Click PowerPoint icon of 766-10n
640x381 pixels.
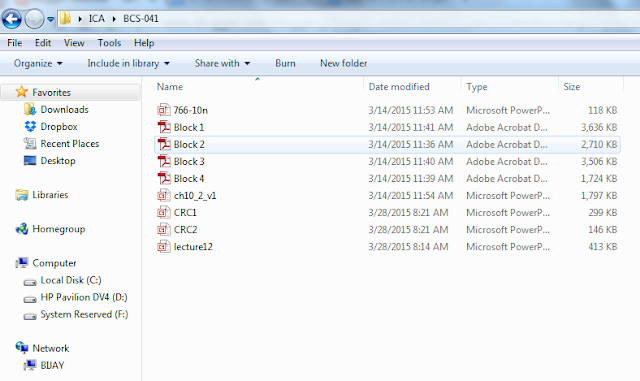click(164, 110)
